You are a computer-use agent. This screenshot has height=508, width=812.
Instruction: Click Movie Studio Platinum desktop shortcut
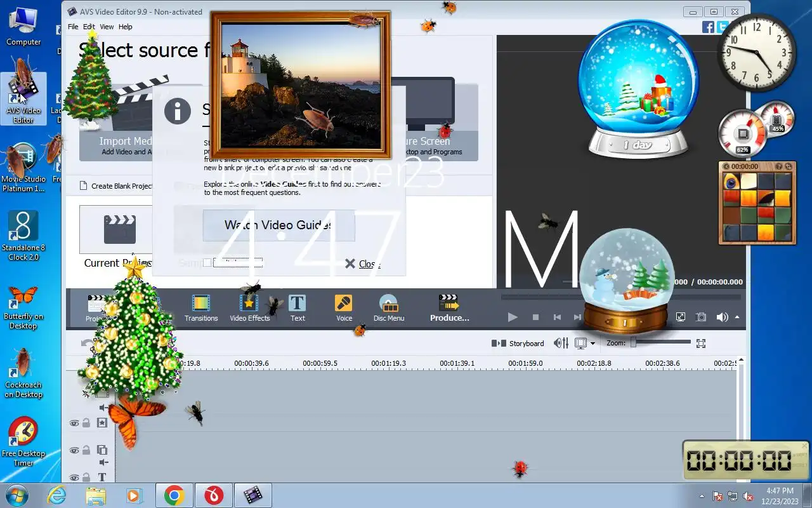23,167
